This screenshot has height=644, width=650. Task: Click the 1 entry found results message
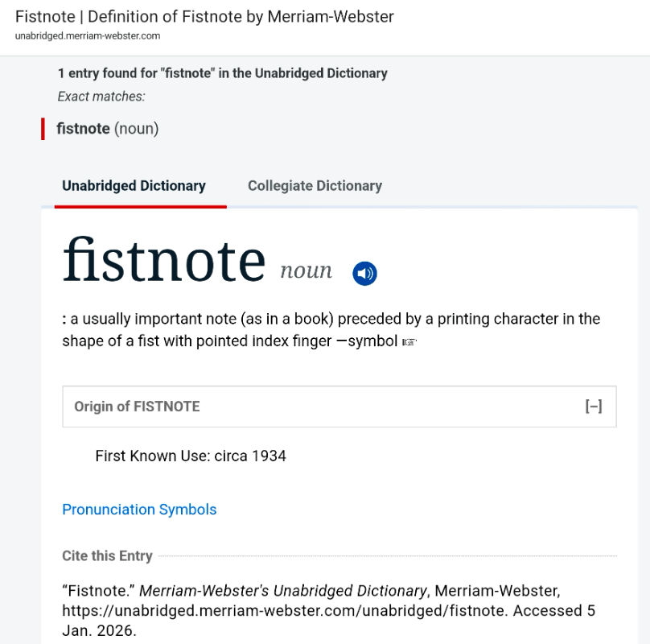click(222, 73)
